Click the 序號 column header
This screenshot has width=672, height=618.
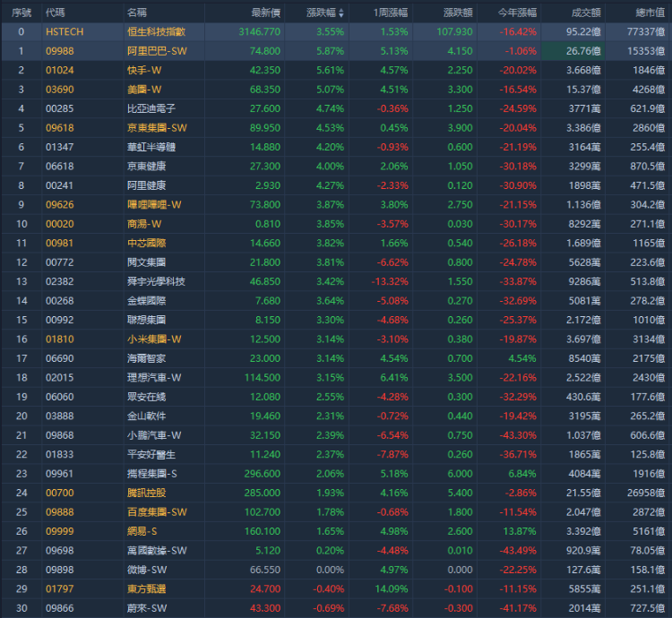click(21, 13)
